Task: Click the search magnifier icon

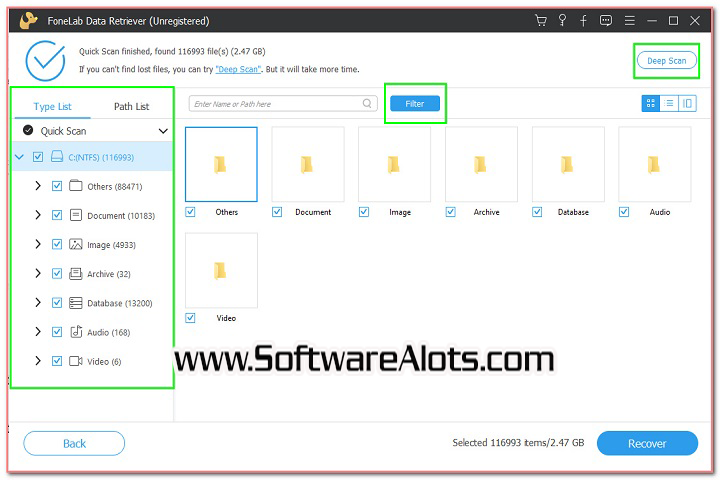Action: [367, 103]
